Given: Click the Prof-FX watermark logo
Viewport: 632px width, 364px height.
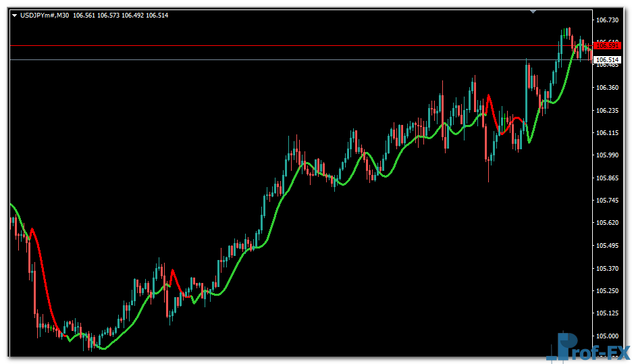Looking at the screenshot, I should 587,346.
